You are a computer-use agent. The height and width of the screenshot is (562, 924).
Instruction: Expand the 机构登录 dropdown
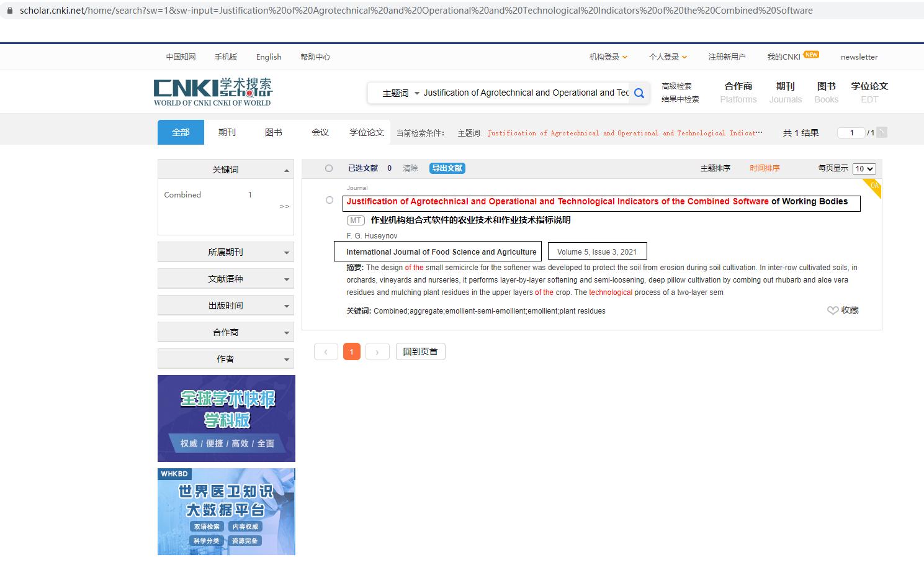pos(608,57)
